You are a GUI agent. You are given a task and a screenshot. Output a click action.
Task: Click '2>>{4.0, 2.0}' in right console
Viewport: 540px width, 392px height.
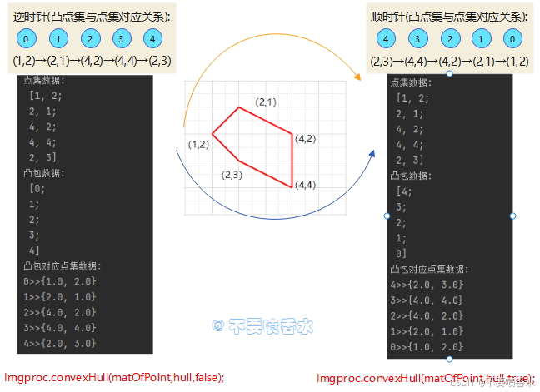point(427,315)
